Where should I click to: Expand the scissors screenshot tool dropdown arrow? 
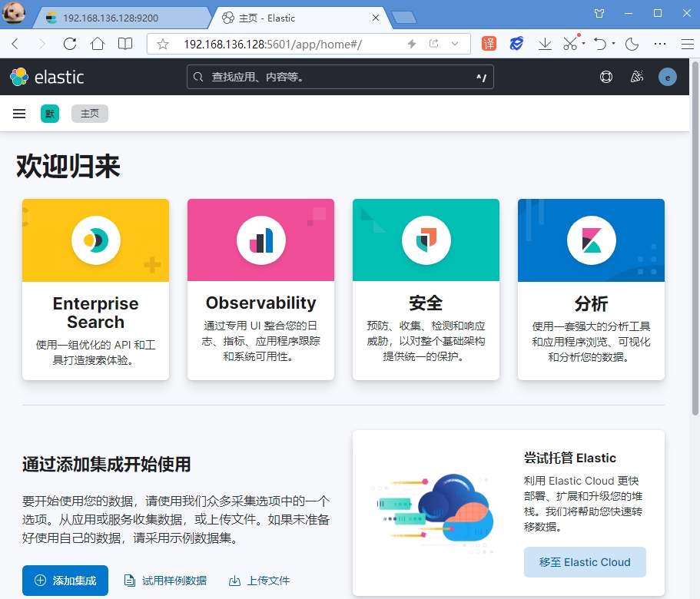[583, 45]
